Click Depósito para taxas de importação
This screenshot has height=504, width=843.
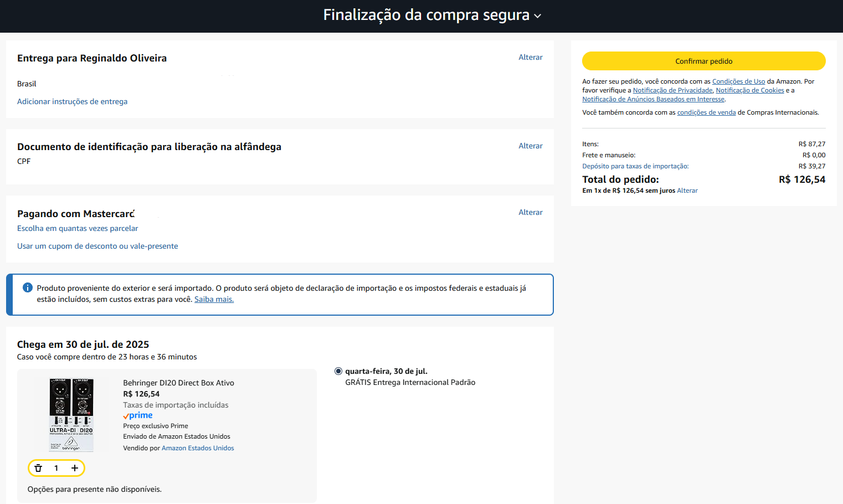tap(635, 166)
